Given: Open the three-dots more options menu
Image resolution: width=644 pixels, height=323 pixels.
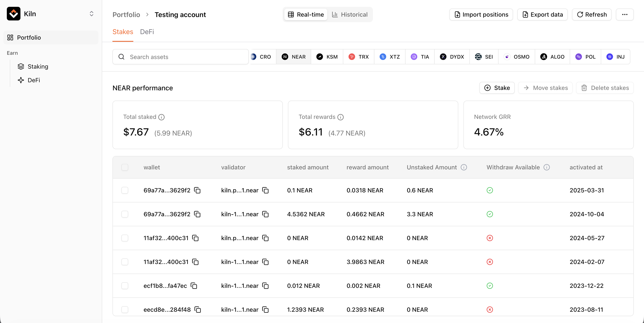Looking at the screenshot, I should [x=624, y=14].
